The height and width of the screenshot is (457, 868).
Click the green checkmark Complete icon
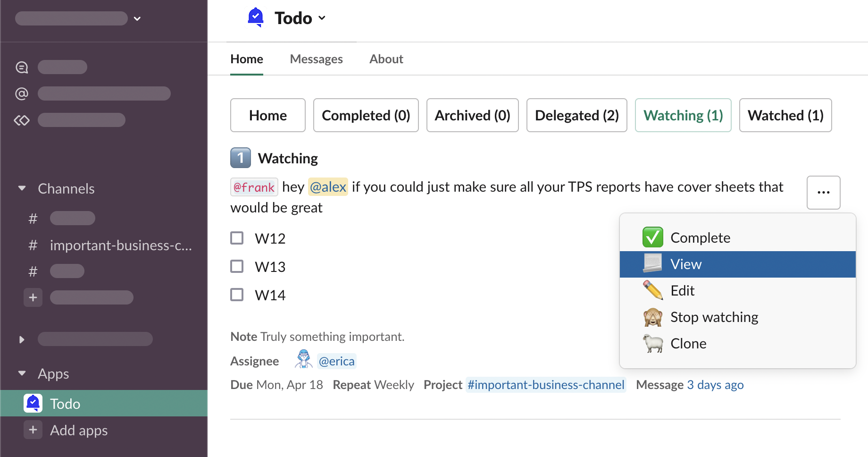tap(652, 237)
